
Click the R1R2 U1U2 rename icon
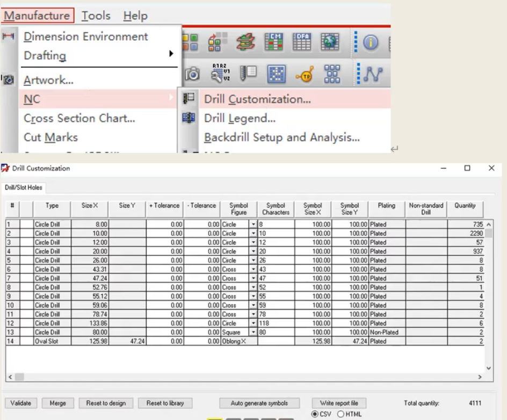(x=221, y=72)
